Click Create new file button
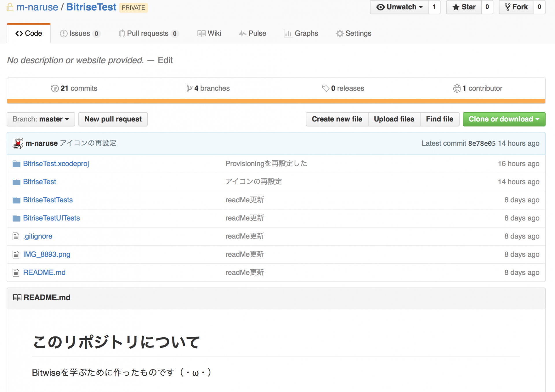The height and width of the screenshot is (392, 555). [x=337, y=119]
